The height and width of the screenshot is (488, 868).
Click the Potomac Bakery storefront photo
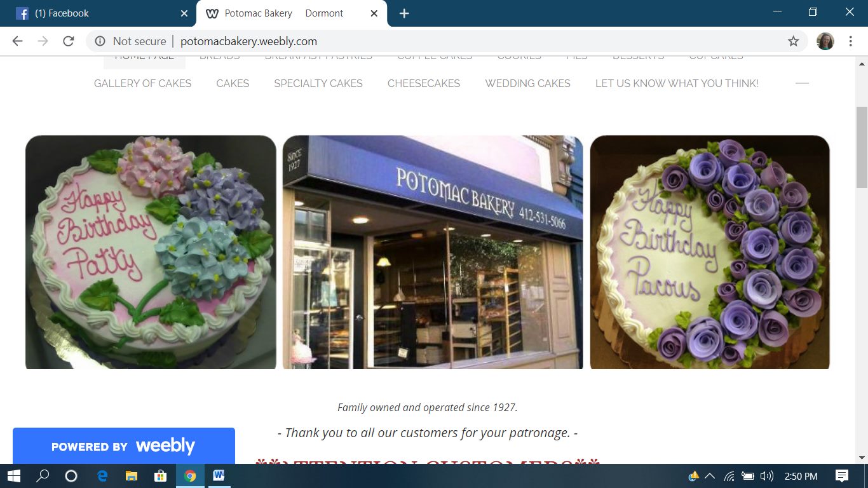[x=433, y=252]
